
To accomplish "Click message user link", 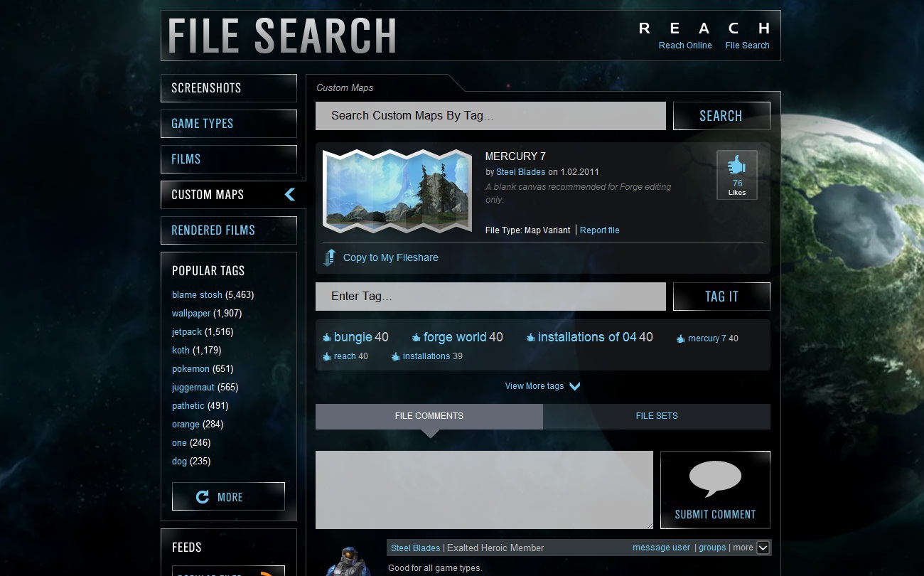I will [661, 548].
